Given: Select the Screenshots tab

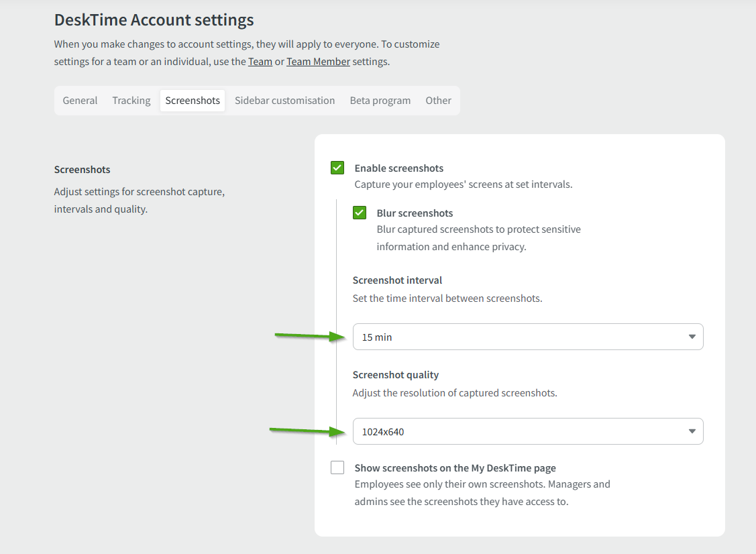Looking at the screenshot, I should coord(193,101).
